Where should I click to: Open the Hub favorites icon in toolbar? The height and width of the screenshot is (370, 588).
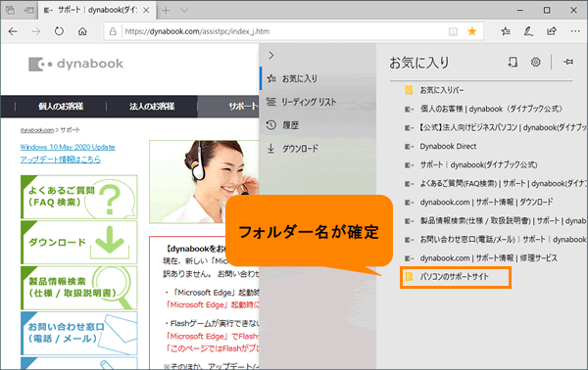coord(506,31)
